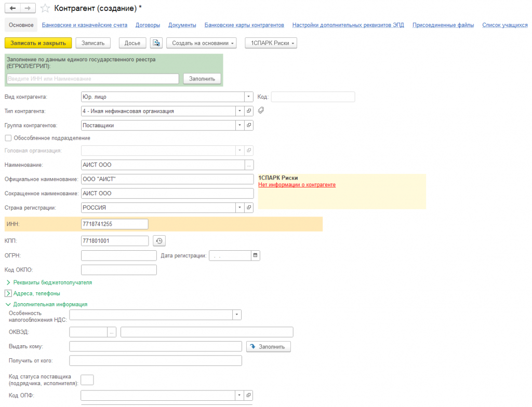
Task: Open the Код ОПФ record with open icon
Action: click(249, 395)
